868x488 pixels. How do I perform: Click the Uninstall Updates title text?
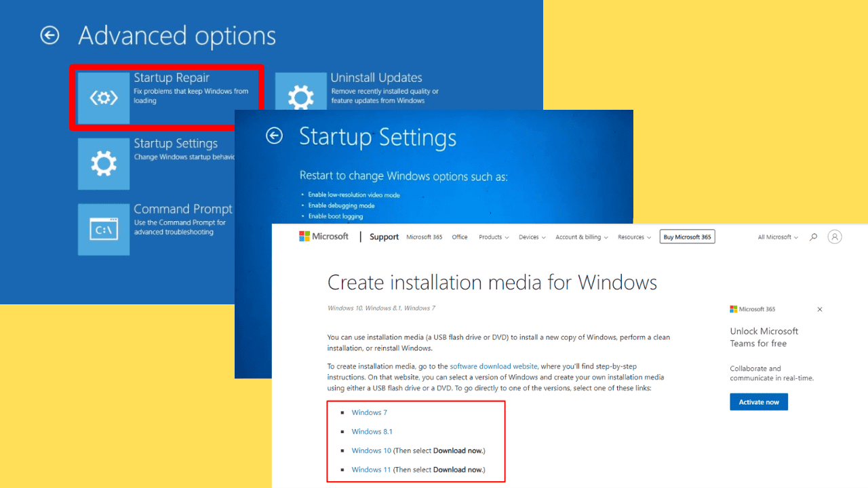coord(376,78)
